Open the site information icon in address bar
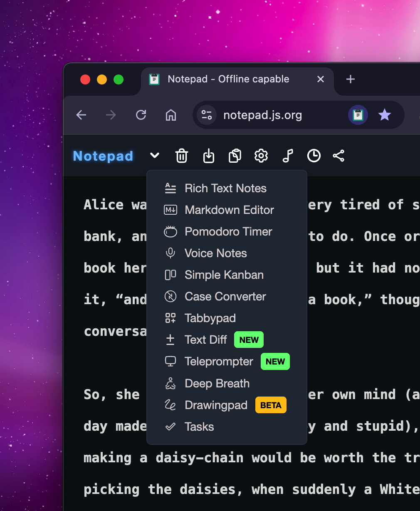This screenshot has width=420, height=511. (x=207, y=115)
